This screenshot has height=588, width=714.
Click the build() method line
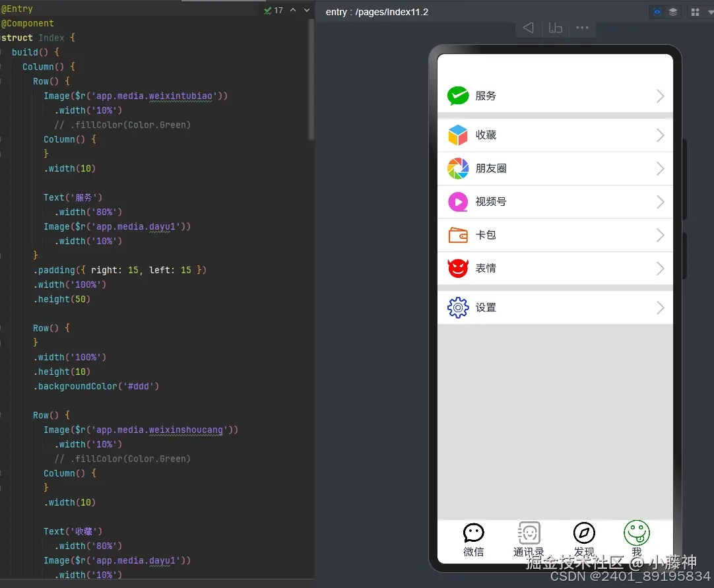pyautogui.click(x=36, y=52)
